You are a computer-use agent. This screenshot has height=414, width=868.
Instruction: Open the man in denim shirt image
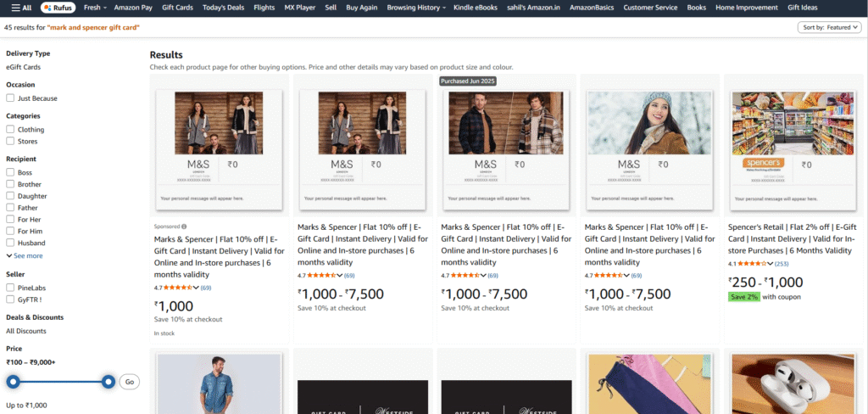click(x=220, y=383)
